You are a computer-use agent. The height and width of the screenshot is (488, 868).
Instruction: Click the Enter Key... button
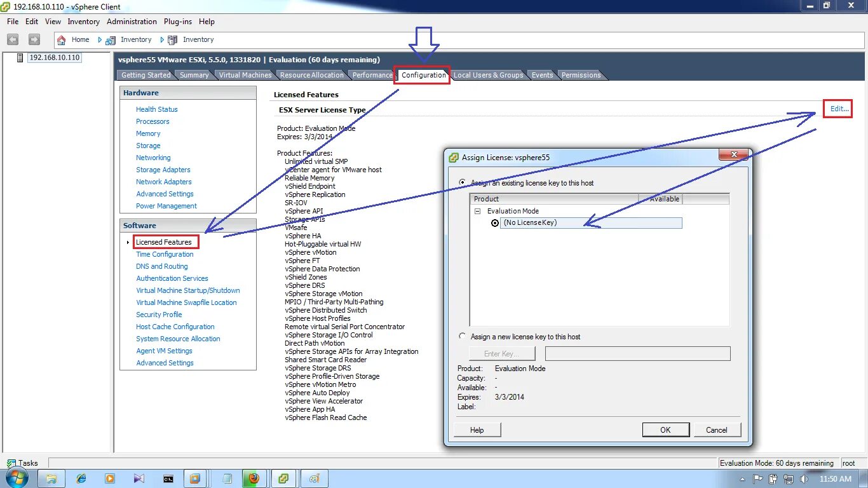(502, 354)
